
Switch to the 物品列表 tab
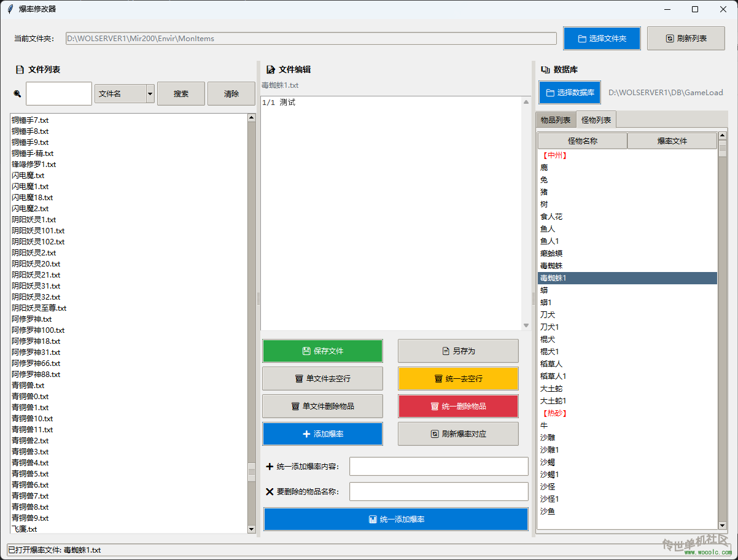555,120
